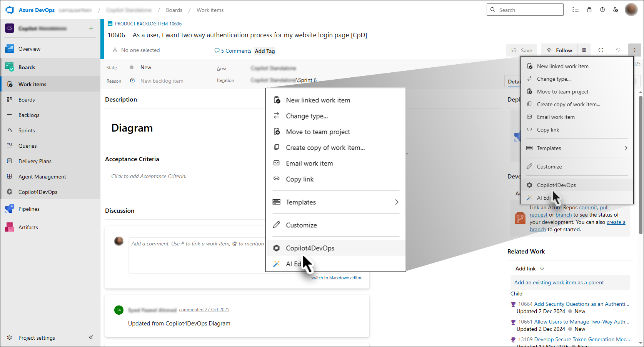Click the Add Tag button
This screenshot has width=644, height=347.
point(265,51)
